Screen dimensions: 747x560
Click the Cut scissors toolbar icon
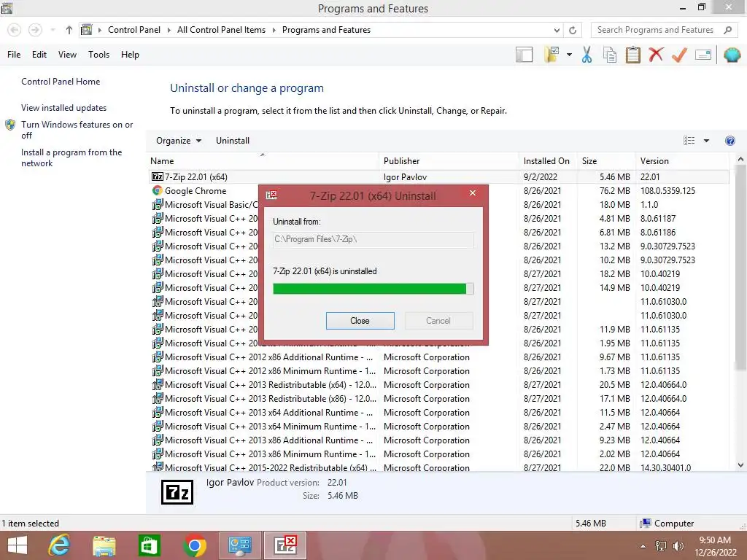point(587,55)
